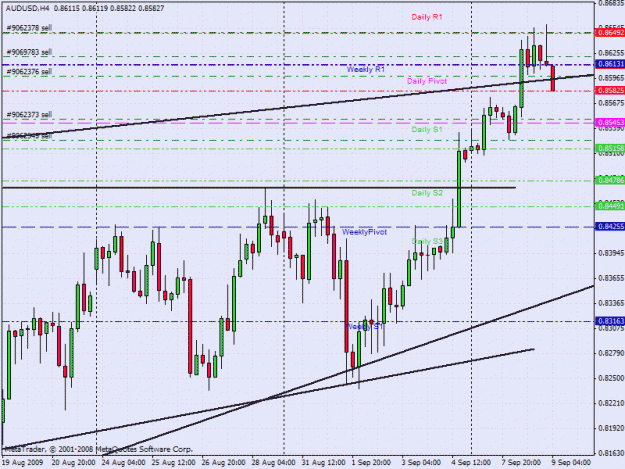Screen dimensions: 625x469
Task: Click the blue 0.86131 price tag
Action: (x=609, y=64)
